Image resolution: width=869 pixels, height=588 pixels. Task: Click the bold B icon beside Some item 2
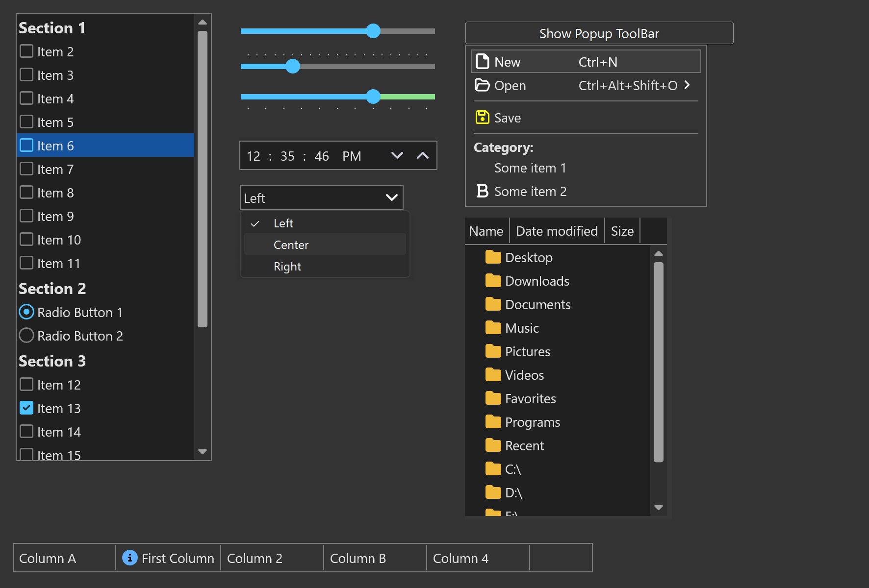pos(483,191)
